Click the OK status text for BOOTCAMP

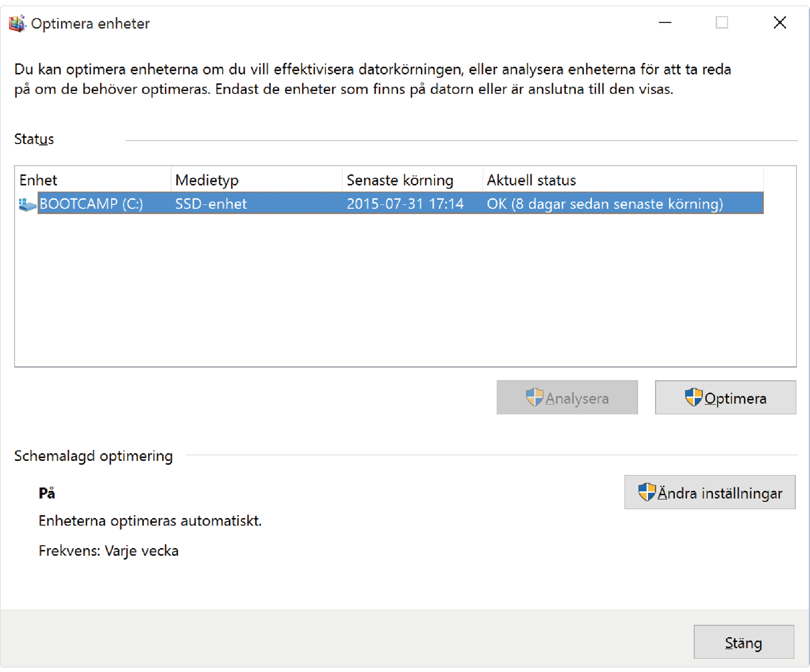pyautogui.click(x=605, y=204)
